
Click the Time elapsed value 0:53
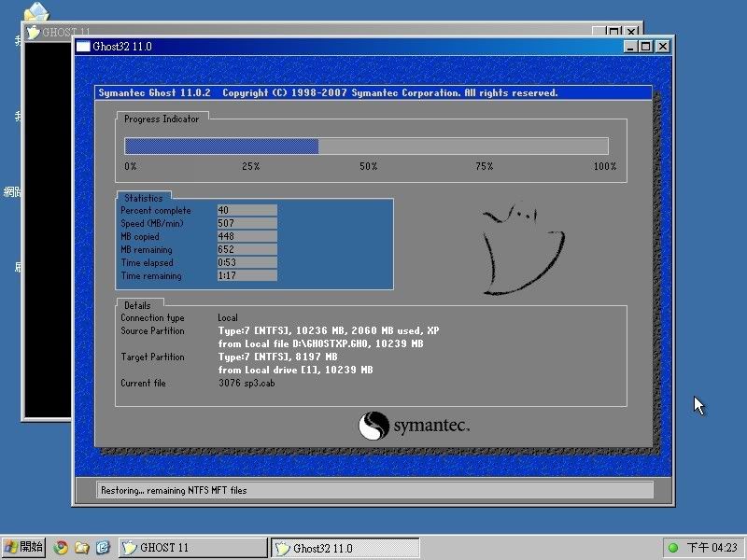(247, 262)
